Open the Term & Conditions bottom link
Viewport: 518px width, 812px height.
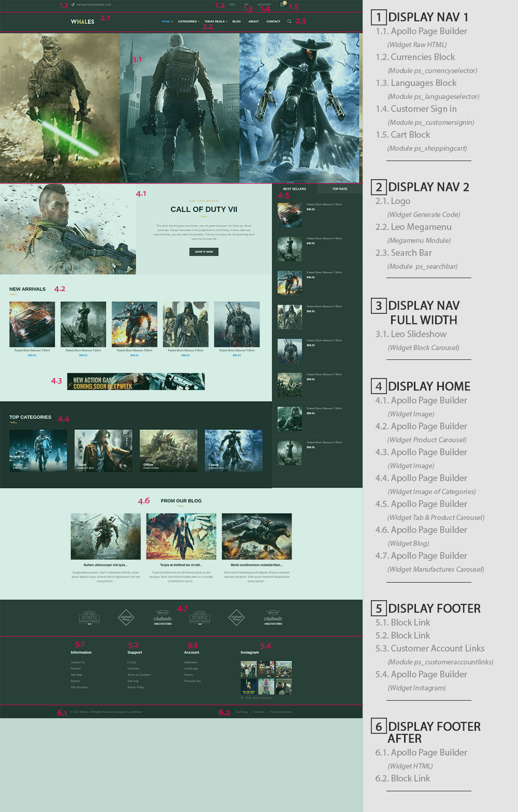tap(281, 712)
